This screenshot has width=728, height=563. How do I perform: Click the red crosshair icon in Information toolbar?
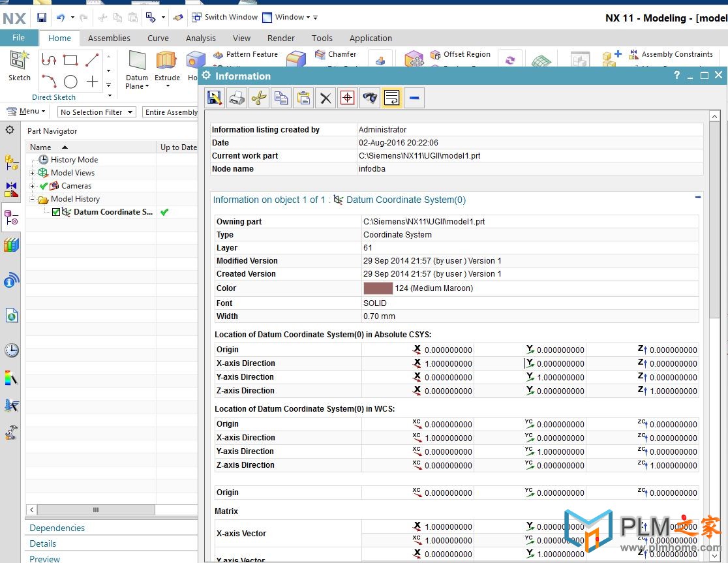click(347, 98)
